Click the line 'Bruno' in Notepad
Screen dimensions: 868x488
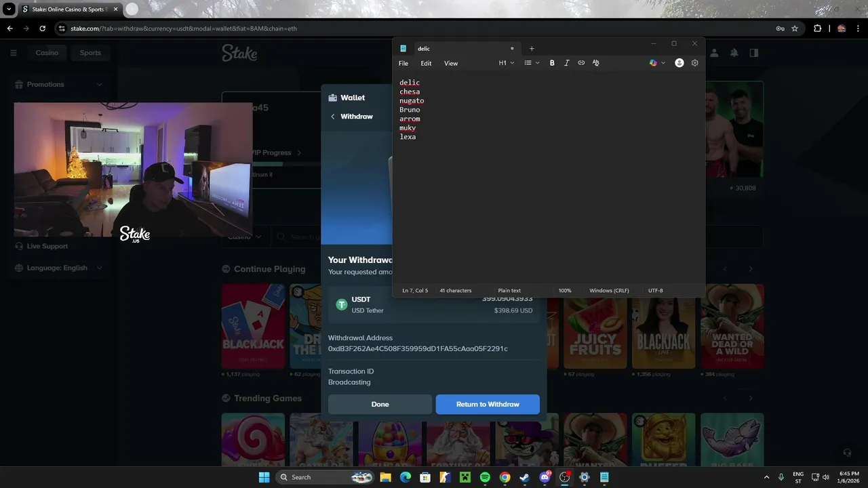tap(410, 110)
